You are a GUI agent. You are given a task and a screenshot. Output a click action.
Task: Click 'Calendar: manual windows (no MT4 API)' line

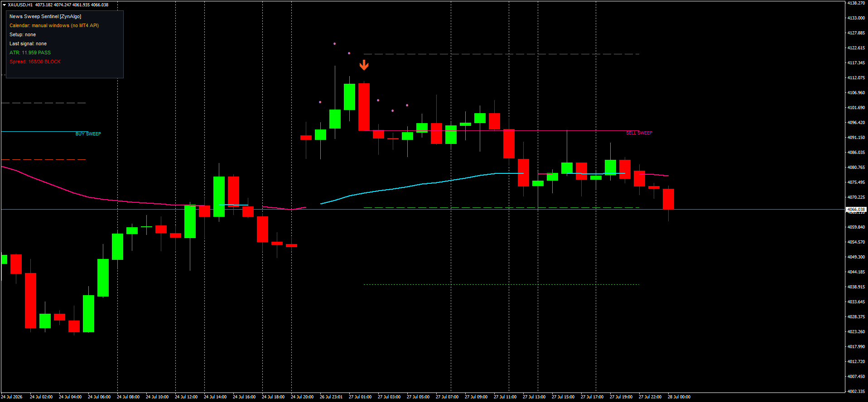pos(54,25)
